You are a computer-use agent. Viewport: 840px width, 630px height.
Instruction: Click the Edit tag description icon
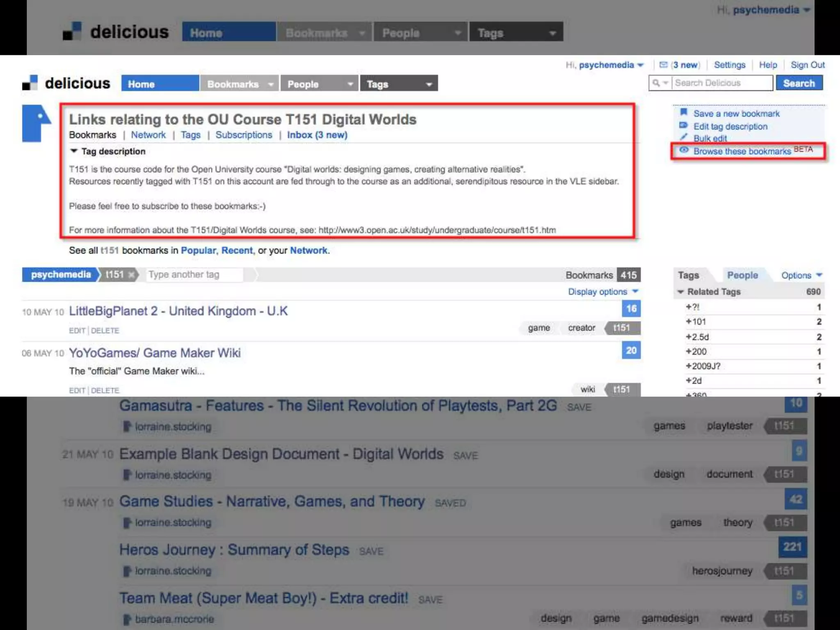683,126
